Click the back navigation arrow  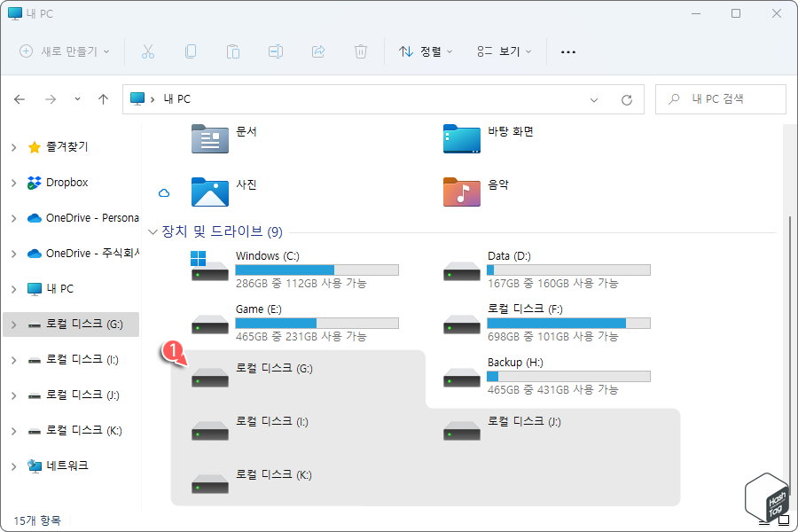coord(20,99)
